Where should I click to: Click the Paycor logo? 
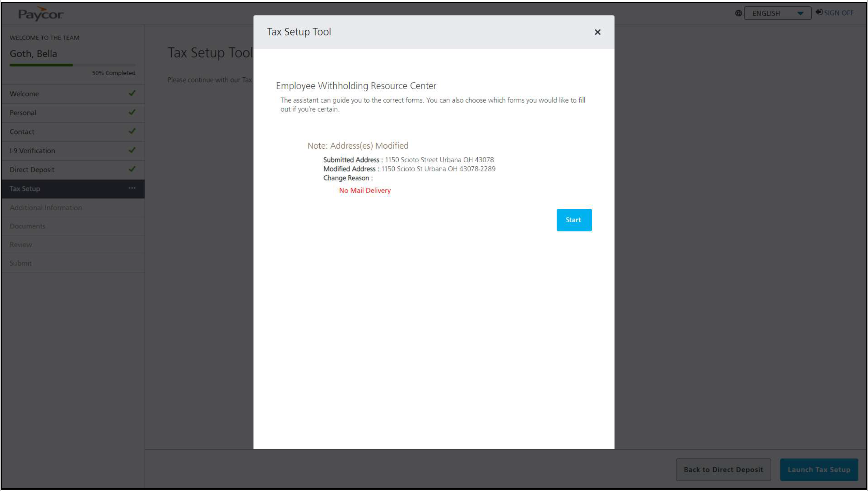pyautogui.click(x=41, y=14)
